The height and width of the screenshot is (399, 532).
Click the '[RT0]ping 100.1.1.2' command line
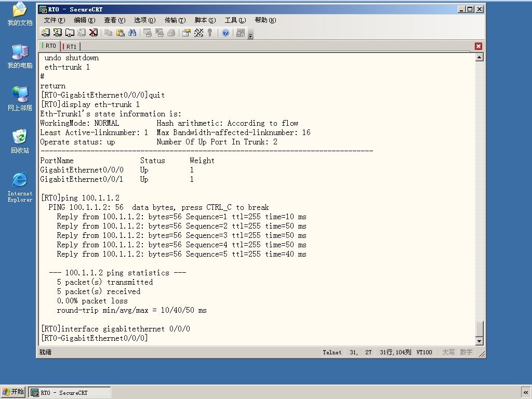80,198
